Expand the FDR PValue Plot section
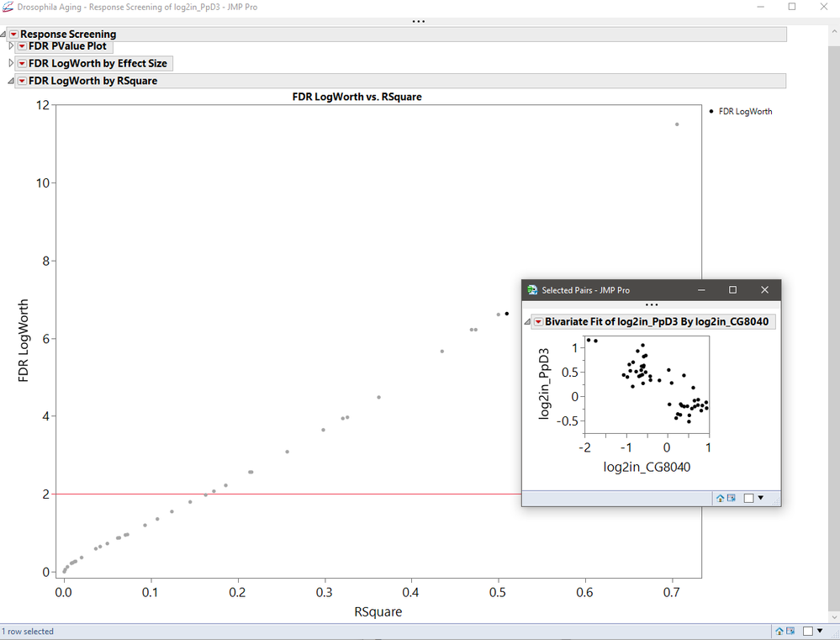The width and height of the screenshot is (840, 640). [x=10, y=46]
